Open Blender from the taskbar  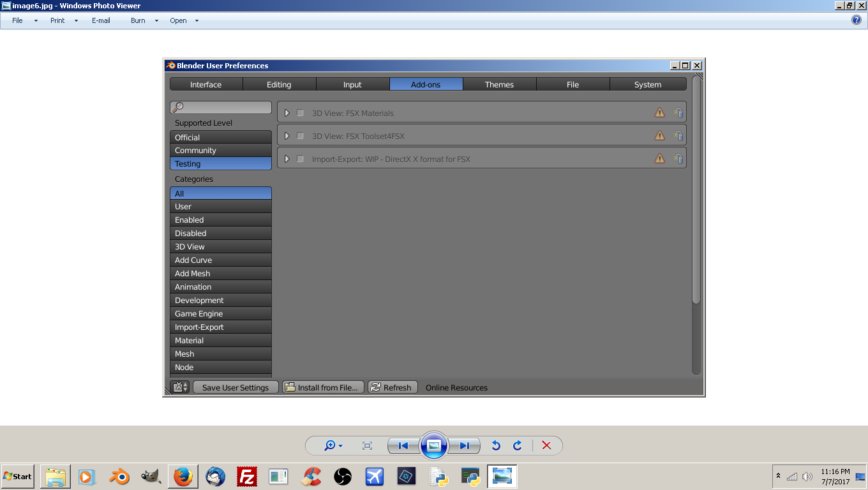pos(119,477)
